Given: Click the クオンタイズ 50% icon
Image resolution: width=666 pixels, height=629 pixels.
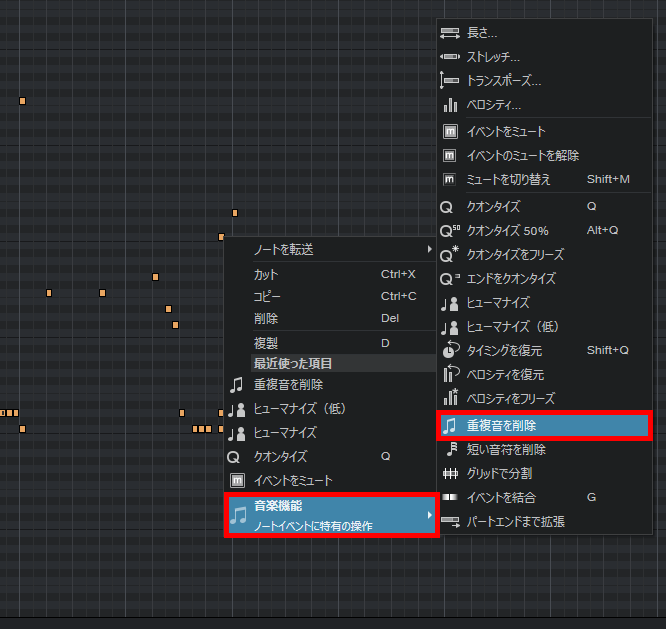Looking at the screenshot, I should pos(449,230).
